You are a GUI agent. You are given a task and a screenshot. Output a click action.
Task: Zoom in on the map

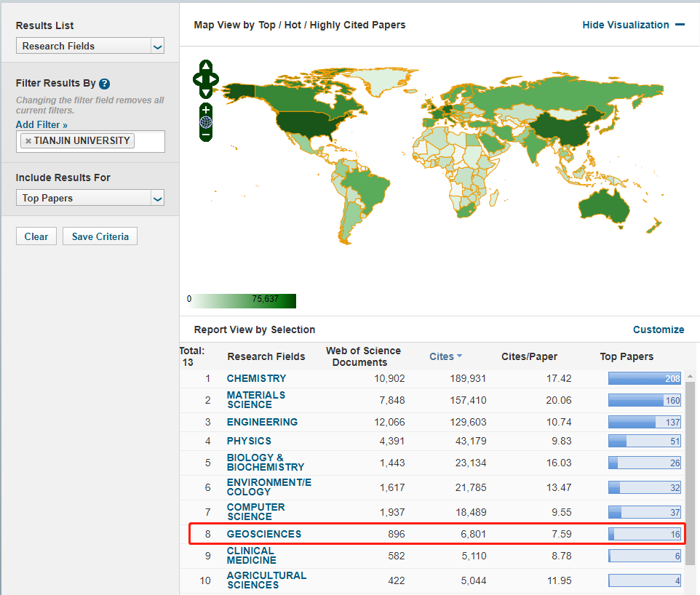coord(206,110)
